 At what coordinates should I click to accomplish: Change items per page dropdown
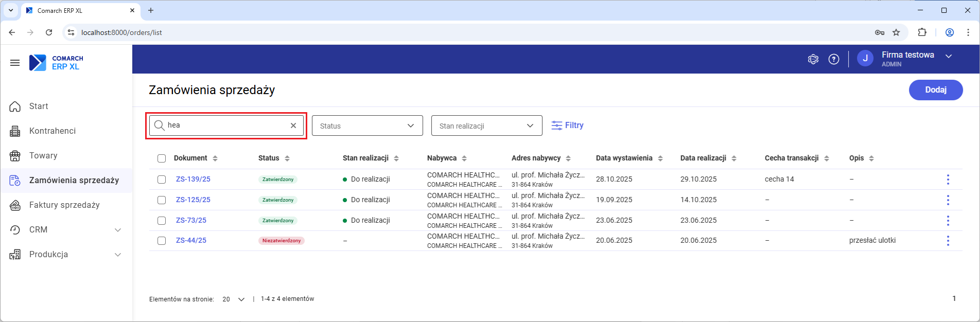click(x=234, y=299)
